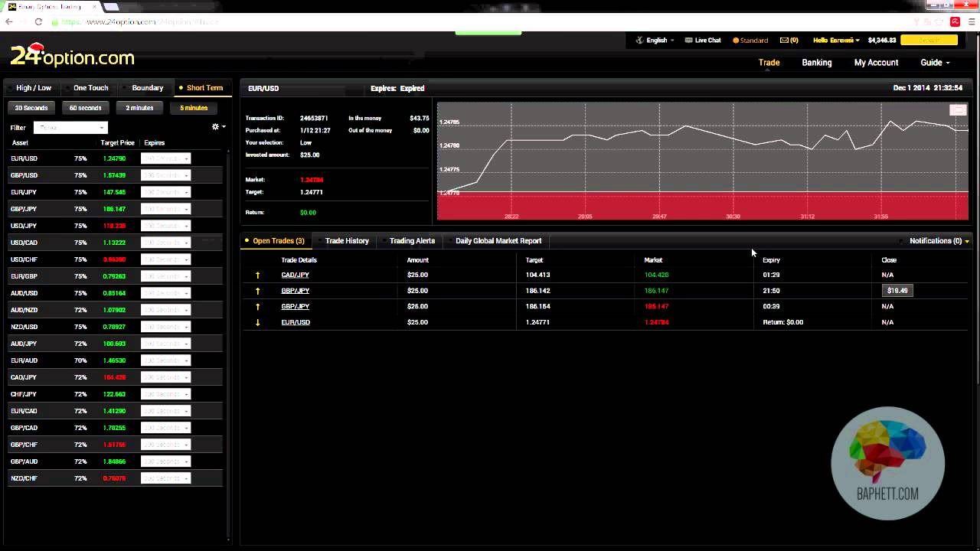Open GBP/USD expiry dropdown
This screenshot has width=980, height=551.
pyautogui.click(x=165, y=175)
